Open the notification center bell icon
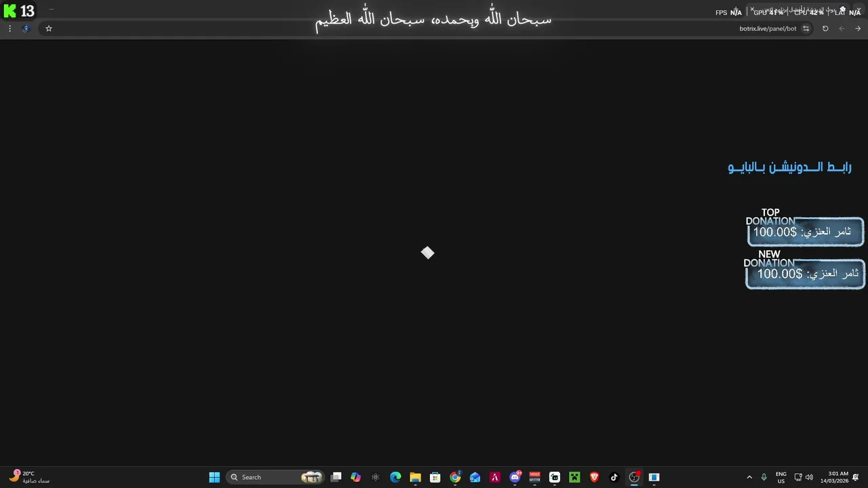868x488 pixels. [856, 477]
